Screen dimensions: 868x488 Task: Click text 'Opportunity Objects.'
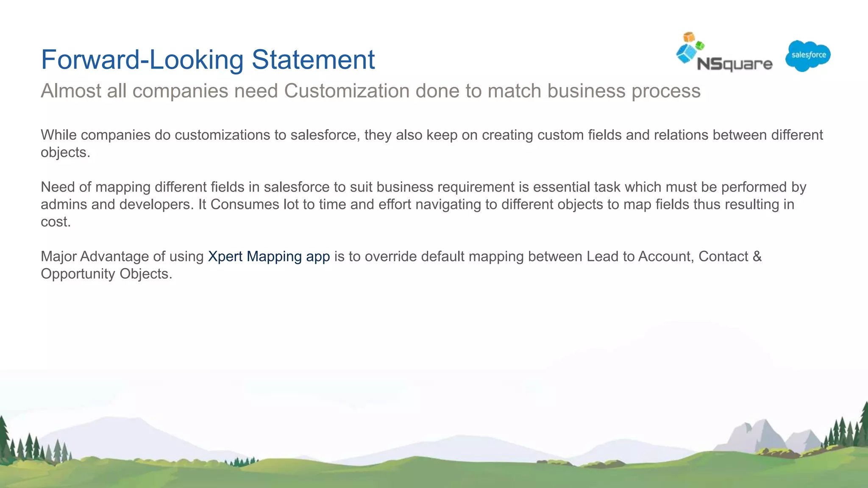pyautogui.click(x=106, y=274)
